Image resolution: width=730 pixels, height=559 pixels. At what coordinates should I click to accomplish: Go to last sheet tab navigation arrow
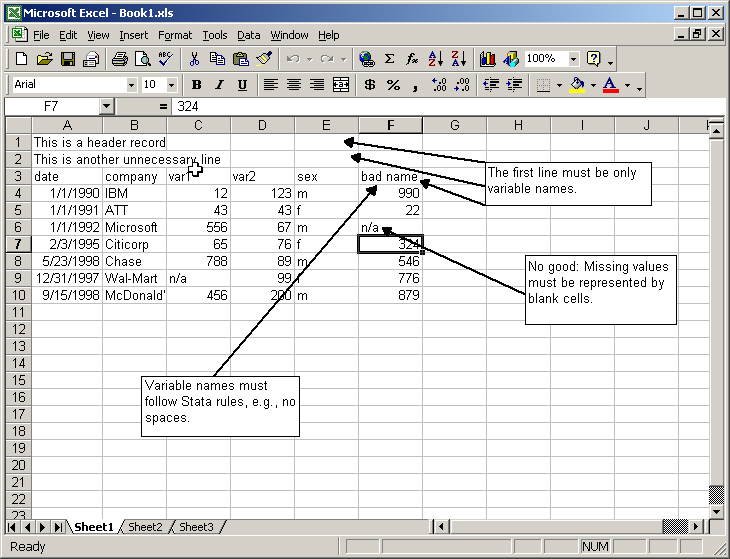[58, 527]
